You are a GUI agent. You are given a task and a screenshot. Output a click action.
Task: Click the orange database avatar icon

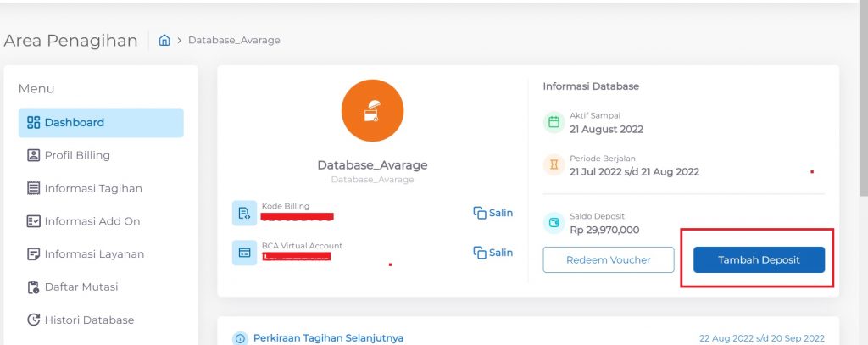[x=372, y=111]
